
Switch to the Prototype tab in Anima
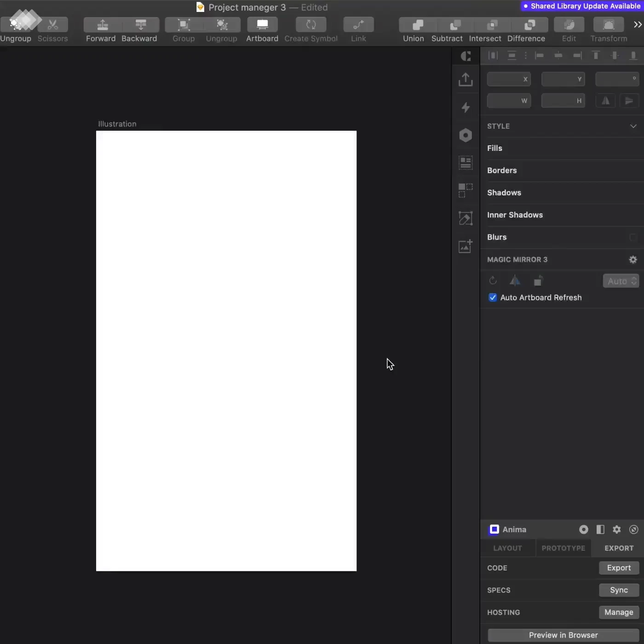[x=563, y=548]
